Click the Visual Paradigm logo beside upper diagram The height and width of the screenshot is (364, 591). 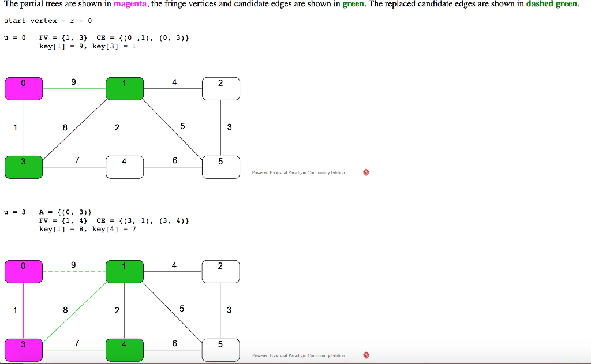tap(365, 172)
